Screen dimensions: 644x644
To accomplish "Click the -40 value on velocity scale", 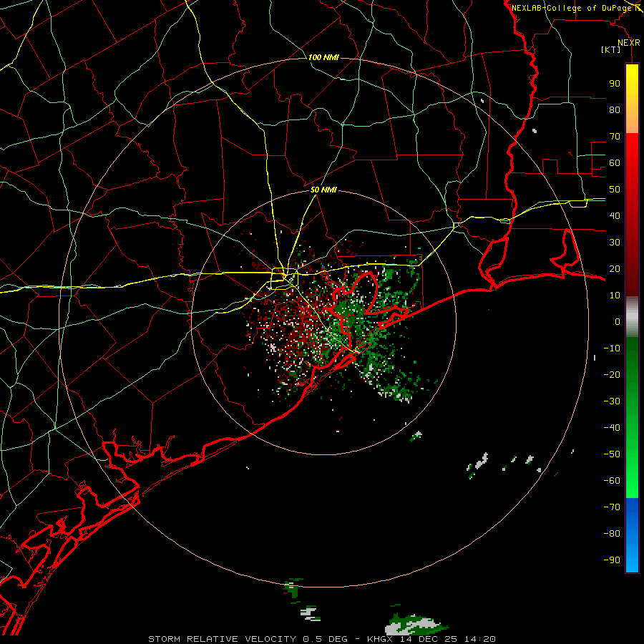I will (612, 428).
